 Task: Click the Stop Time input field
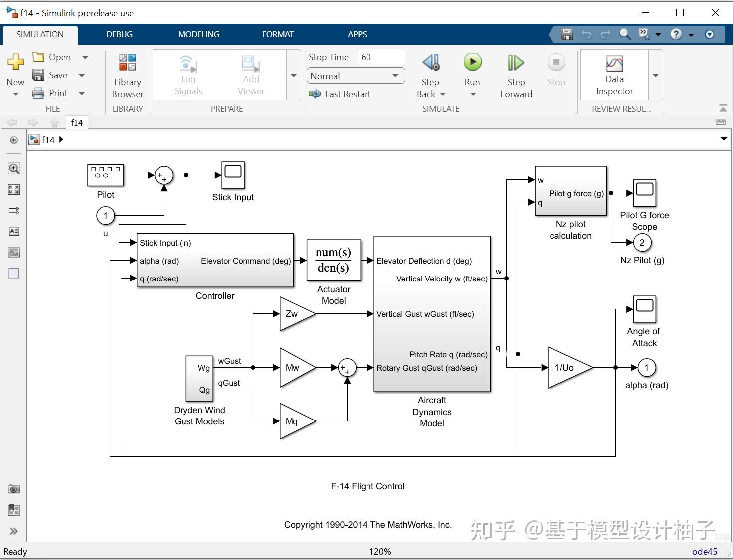[x=380, y=57]
